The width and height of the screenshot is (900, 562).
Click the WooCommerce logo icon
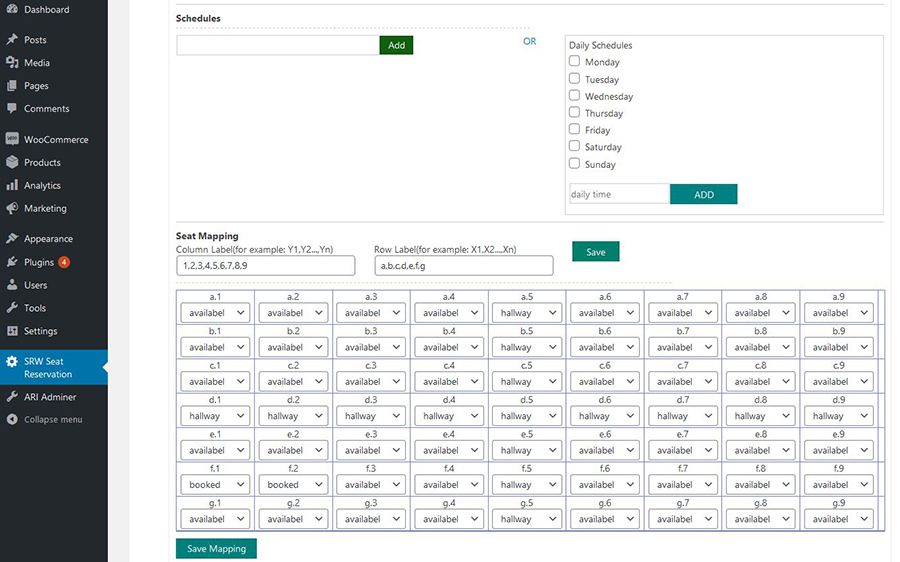[12, 140]
